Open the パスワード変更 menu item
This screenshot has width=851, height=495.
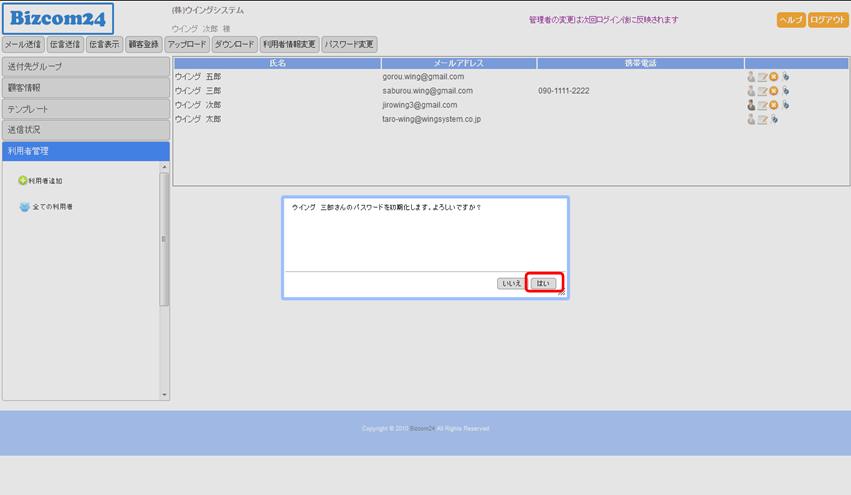(x=349, y=44)
